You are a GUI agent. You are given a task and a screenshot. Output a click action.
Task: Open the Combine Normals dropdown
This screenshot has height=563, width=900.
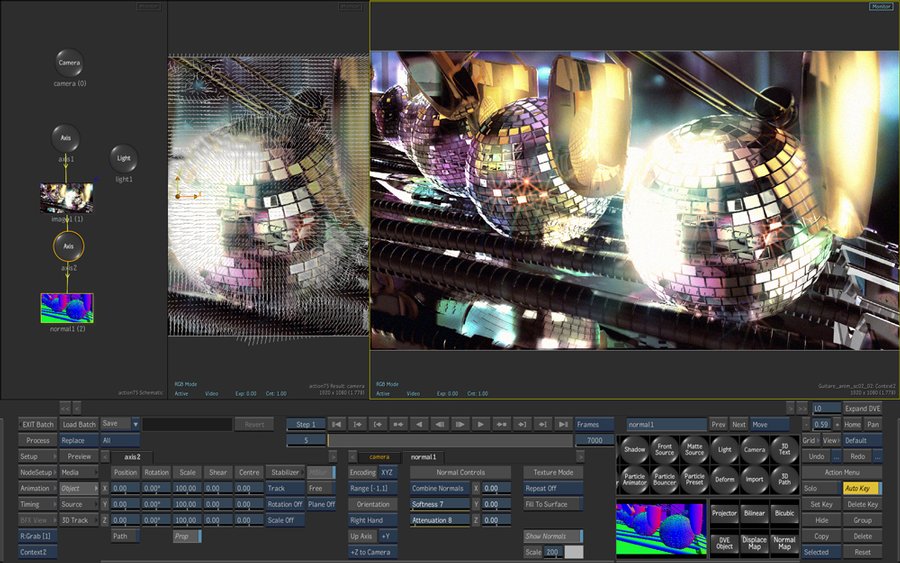[x=440, y=488]
